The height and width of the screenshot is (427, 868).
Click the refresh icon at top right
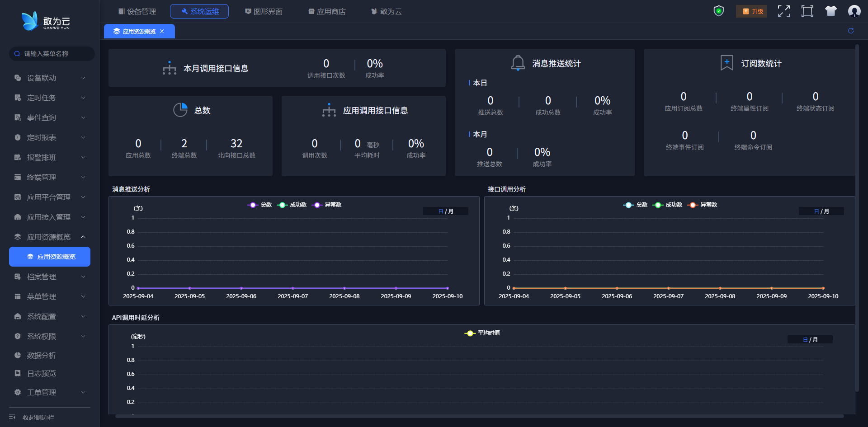pyautogui.click(x=851, y=31)
